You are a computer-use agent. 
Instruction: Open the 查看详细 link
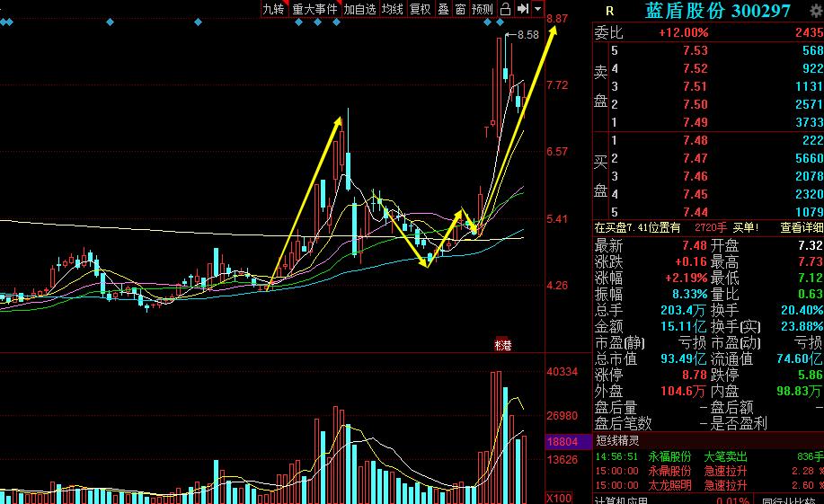tap(802, 227)
